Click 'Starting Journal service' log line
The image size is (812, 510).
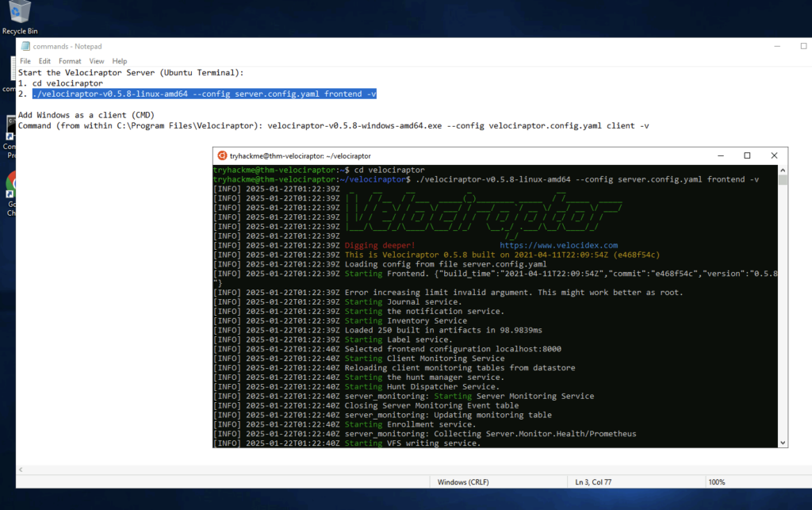click(337, 302)
